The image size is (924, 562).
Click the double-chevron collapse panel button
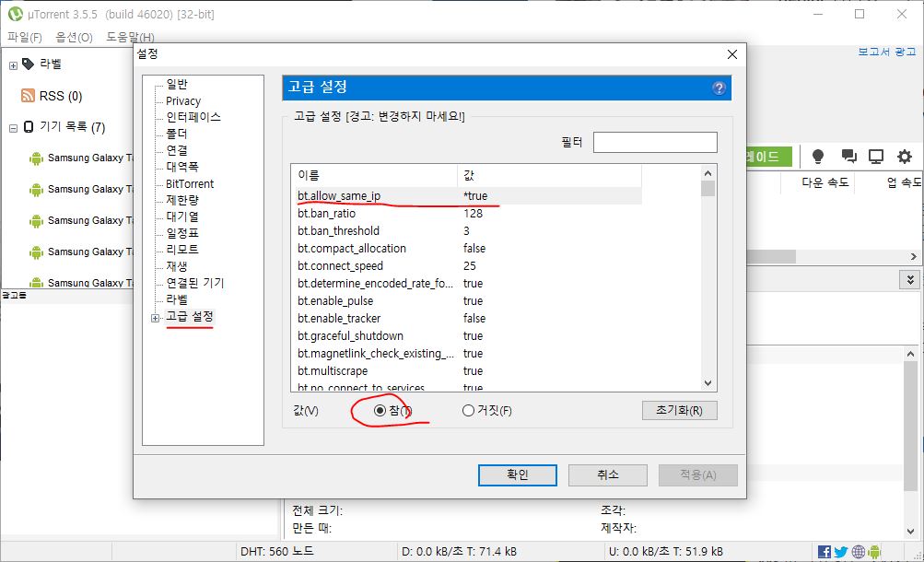[910, 280]
